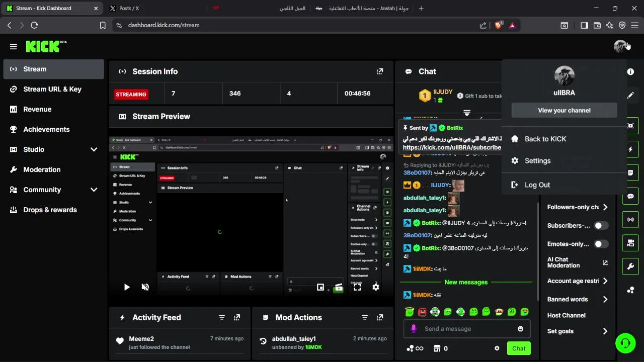Viewport: 644px width, 362px height.
Task: Toggle Subscribers-only chat switch
Action: (601, 226)
